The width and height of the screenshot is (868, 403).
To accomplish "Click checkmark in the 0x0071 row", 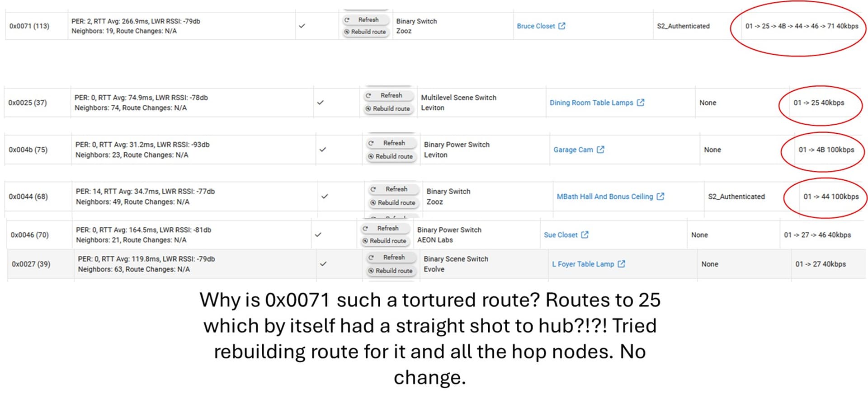I will click(302, 26).
